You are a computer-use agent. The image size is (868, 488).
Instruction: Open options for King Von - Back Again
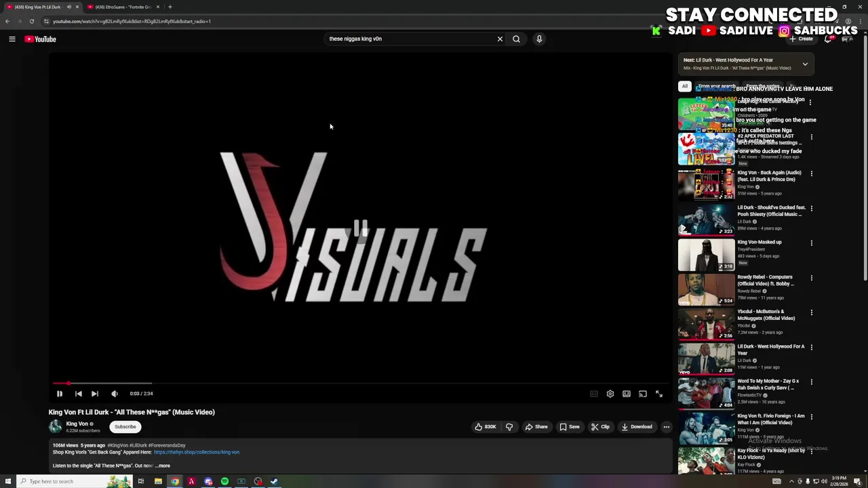811,173
